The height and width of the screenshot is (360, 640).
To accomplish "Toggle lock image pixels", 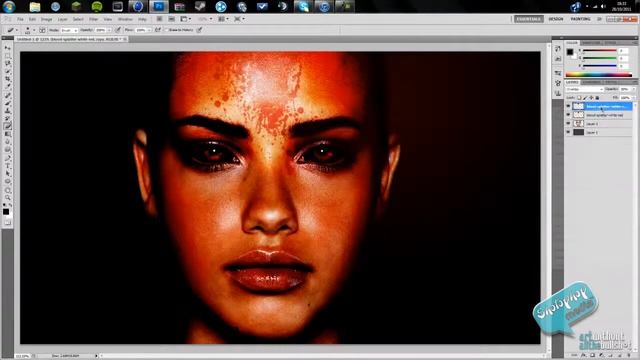I will pos(585,98).
